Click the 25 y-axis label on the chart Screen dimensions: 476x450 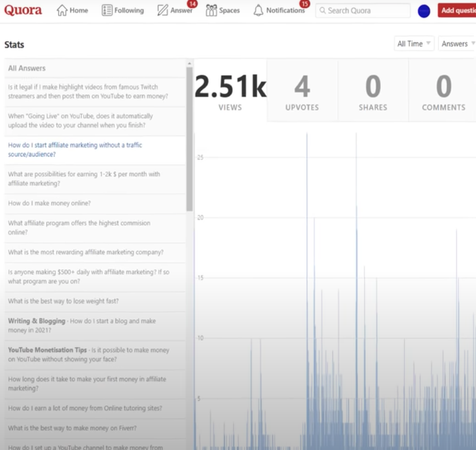click(200, 158)
